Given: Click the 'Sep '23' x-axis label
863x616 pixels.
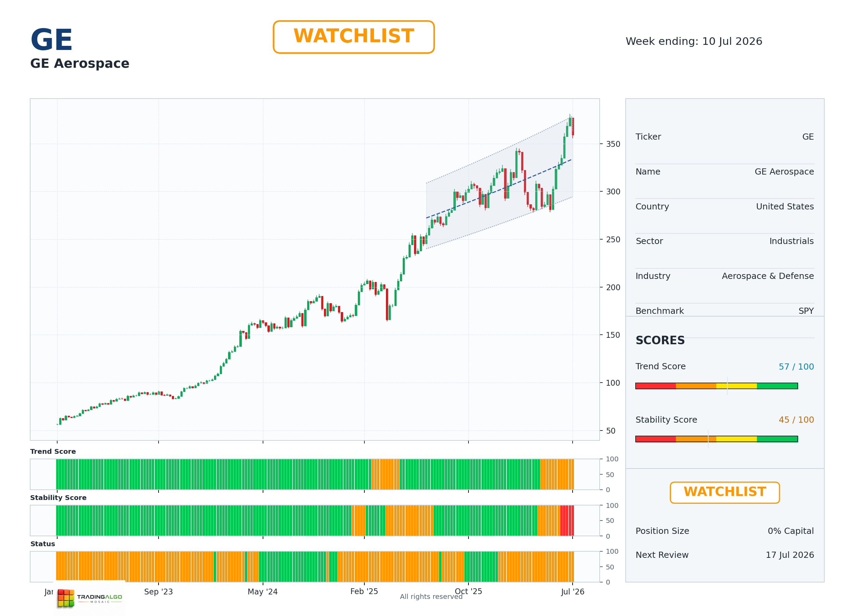Looking at the screenshot, I should pos(158,591).
